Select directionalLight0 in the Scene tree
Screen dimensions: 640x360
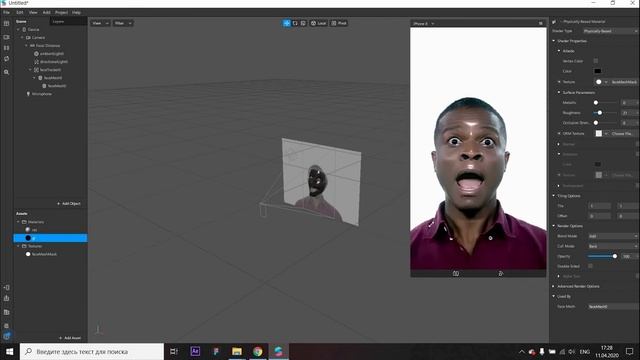coord(54,62)
